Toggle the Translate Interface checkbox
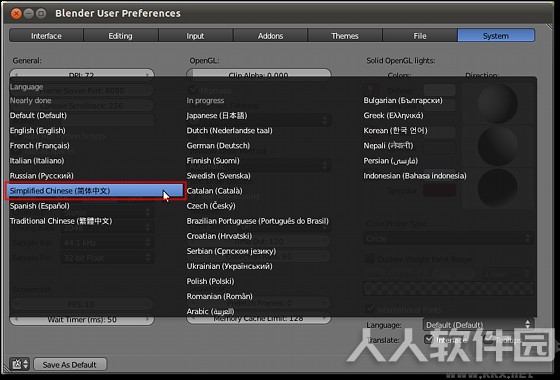 (x=429, y=339)
